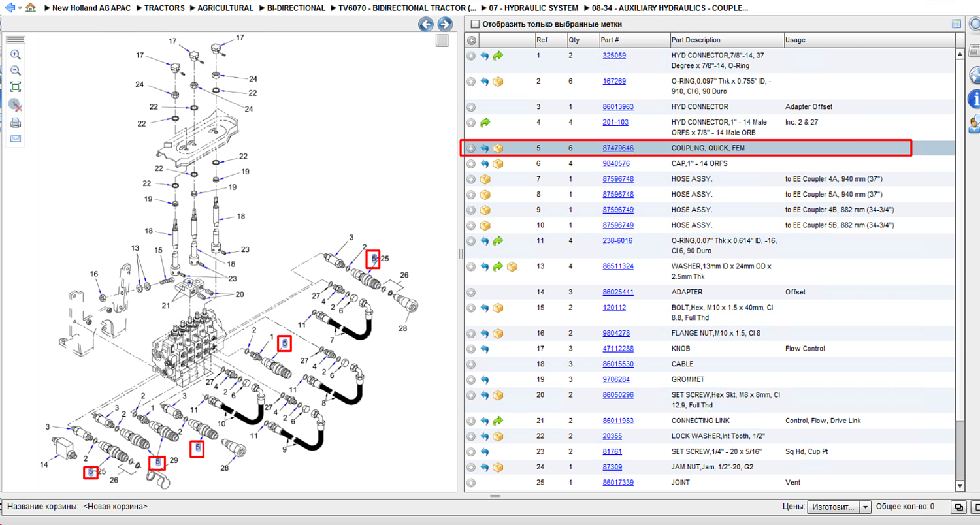Clear the selected callout marks
Viewport: 980px width, 525px height.
point(16,104)
